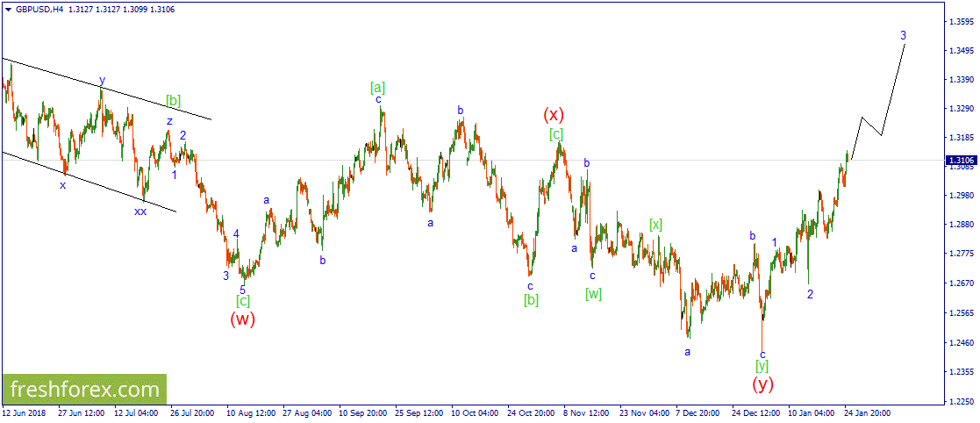Select the red (x) wave label
980x423 pixels.
point(554,114)
